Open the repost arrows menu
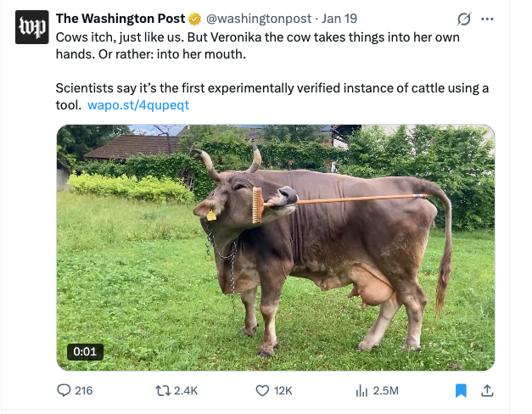Viewport: 532px width, 414px height. (162, 390)
